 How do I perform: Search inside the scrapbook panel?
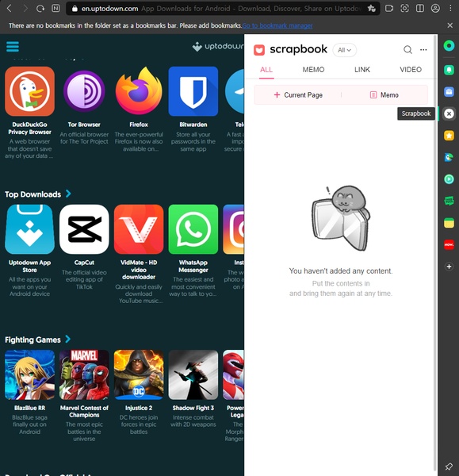[x=407, y=49]
